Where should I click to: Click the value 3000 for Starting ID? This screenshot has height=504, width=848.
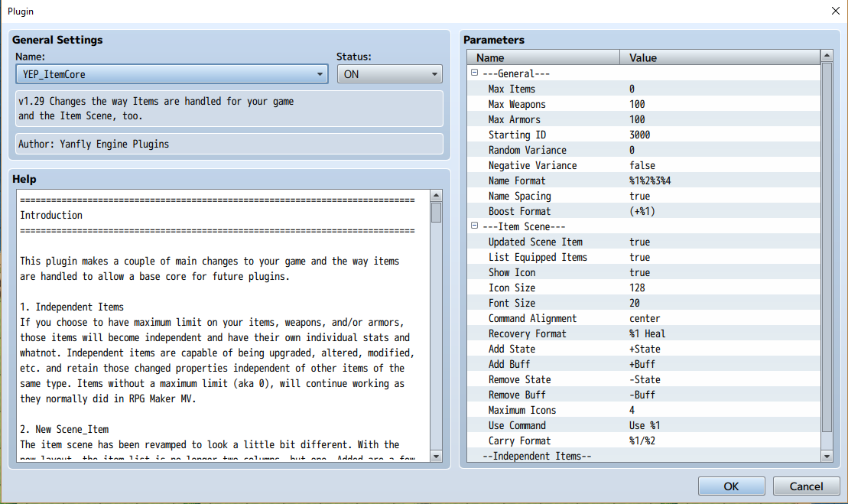[x=640, y=135]
